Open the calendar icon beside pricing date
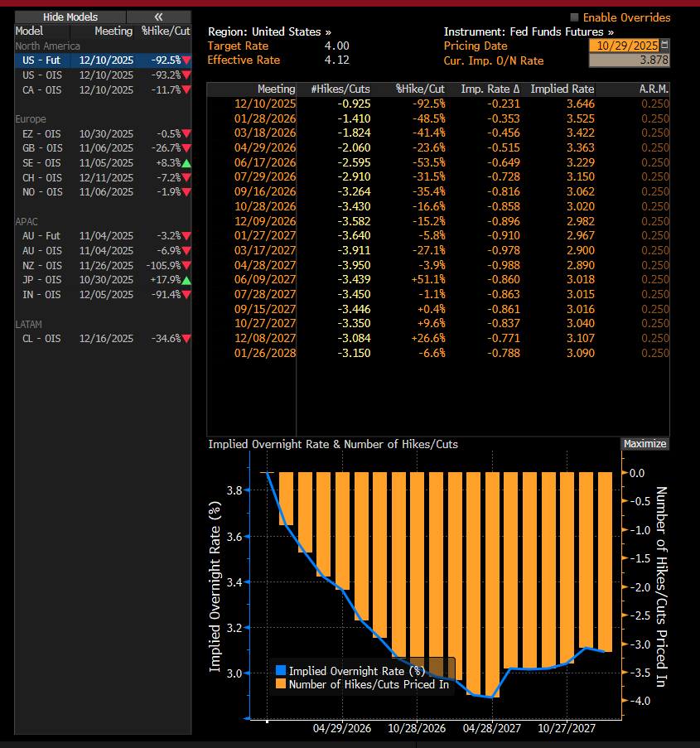This screenshot has height=748, width=700. 664,46
